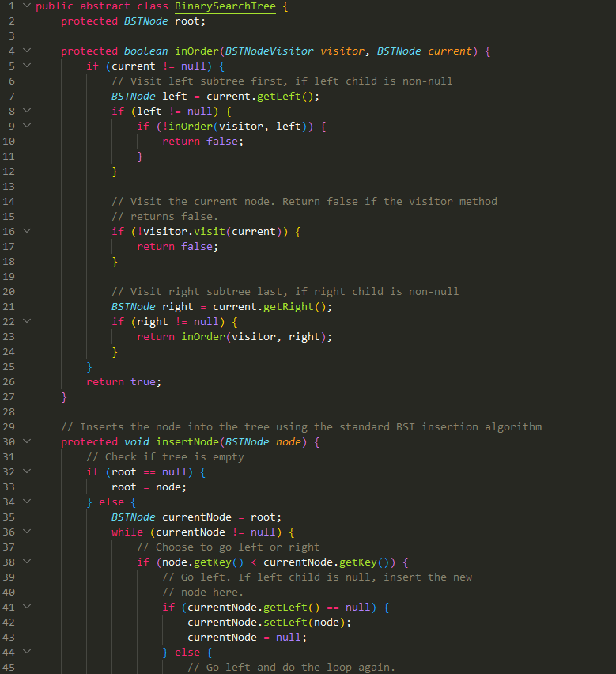This screenshot has height=674, width=616.
Task: Fold the 'if (left != null)' block on line 8
Action: 27,111
